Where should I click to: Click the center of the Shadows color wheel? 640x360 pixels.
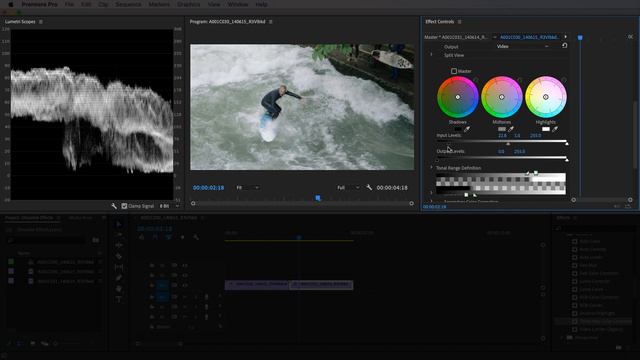458,97
